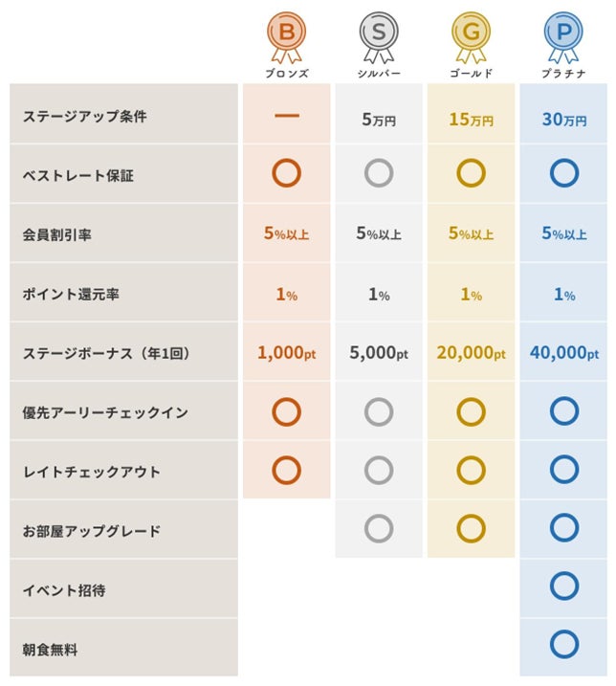Click the Platinum 40,000pt stage bonus
Viewport: 616px width, 686px height.
564,353
